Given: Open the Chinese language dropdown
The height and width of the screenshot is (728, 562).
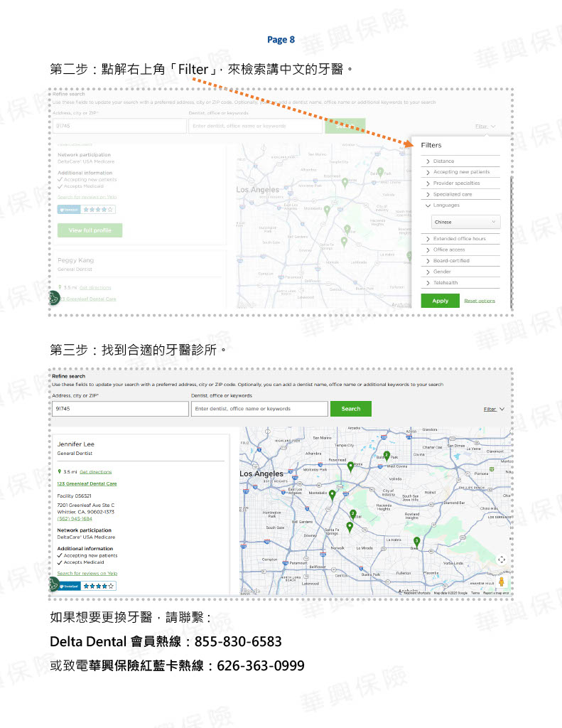Looking at the screenshot, I should 465,222.
